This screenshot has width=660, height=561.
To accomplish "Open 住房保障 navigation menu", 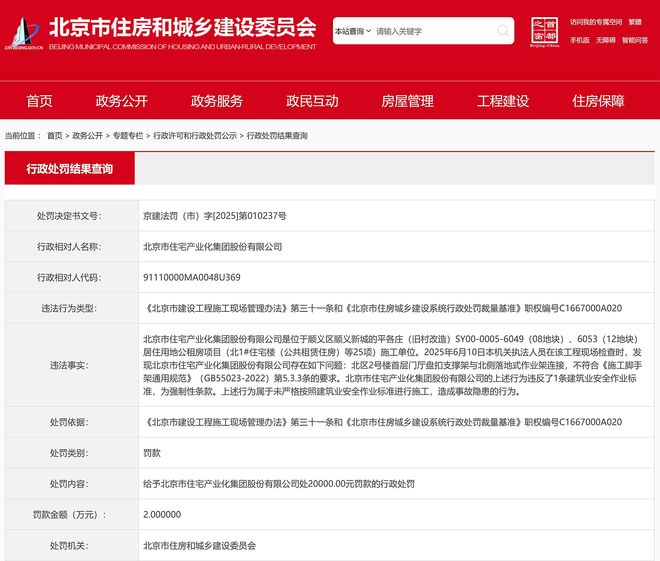I will click(x=598, y=101).
